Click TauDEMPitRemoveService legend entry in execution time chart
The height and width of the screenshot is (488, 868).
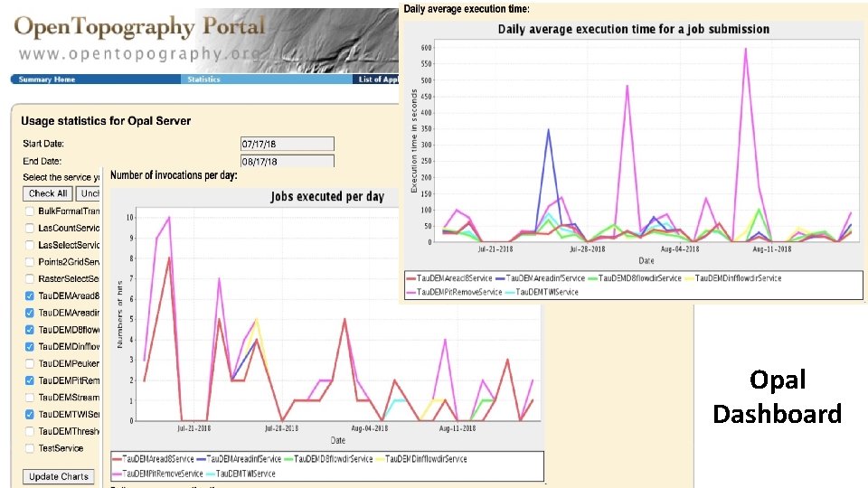(455, 292)
